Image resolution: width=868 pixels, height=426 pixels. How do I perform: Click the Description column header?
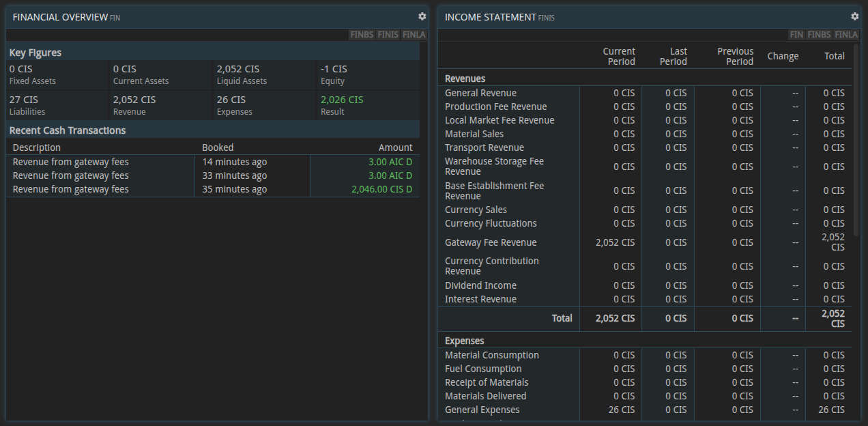[37, 147]
